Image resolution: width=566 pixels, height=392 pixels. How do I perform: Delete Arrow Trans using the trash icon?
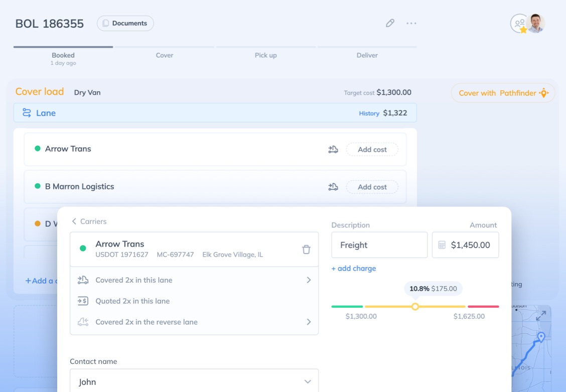click(x=307, y=249)
